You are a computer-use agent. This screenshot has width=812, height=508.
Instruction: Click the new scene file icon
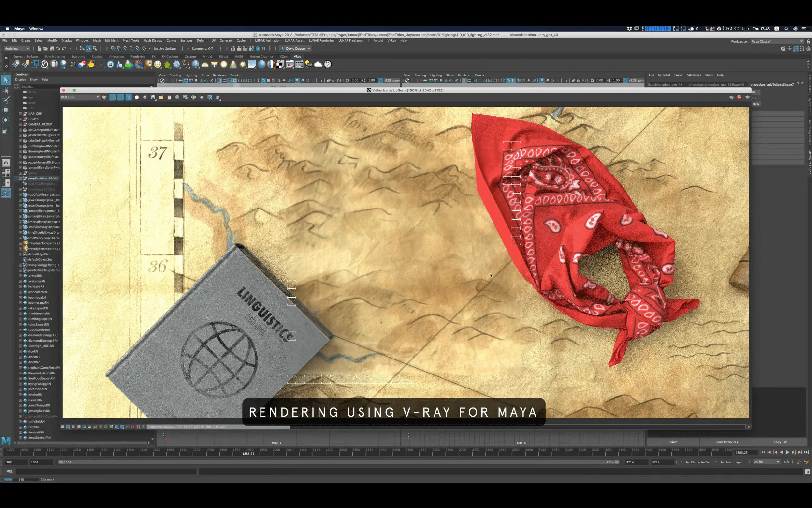click(39, 48)
